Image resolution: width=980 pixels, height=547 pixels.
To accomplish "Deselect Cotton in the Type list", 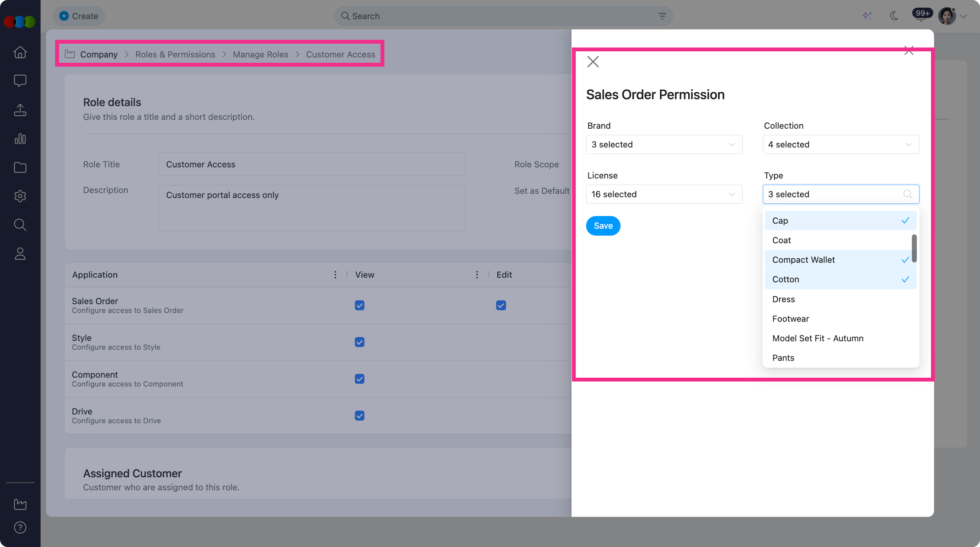I will coord(840,279).
